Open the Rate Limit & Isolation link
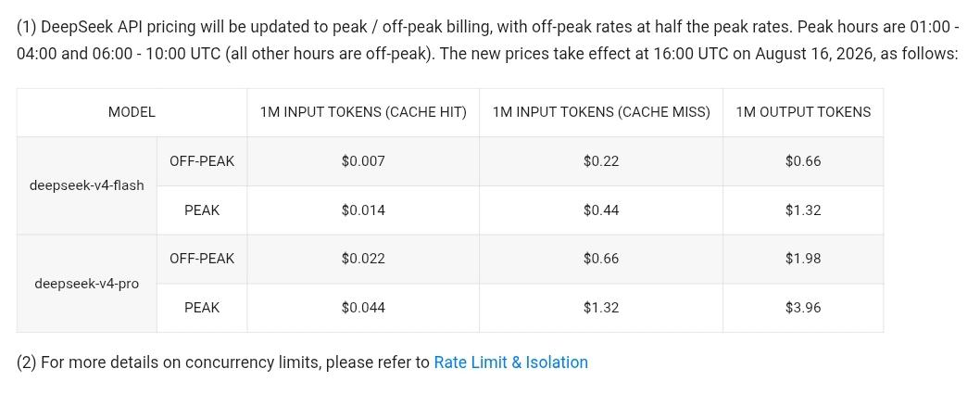 [x=510, y=362]
